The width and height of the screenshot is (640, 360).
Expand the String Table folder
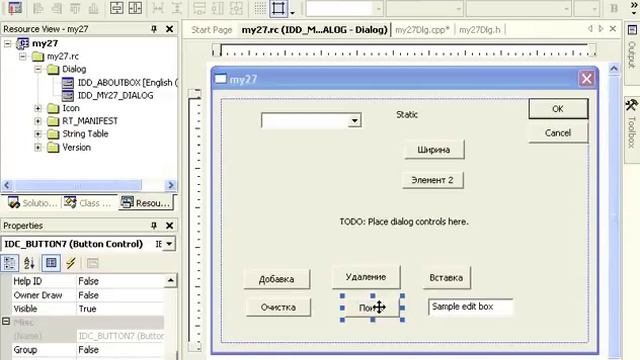pos(38,134)
